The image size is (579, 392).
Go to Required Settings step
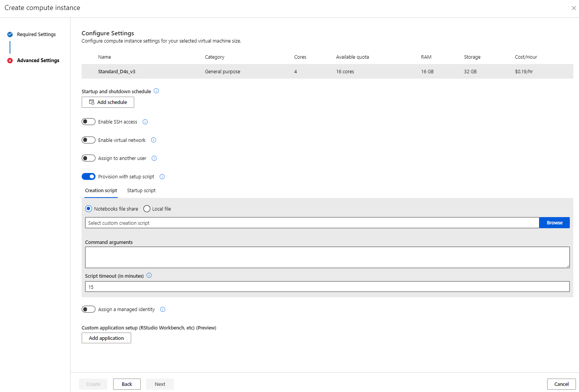(36, 35)
